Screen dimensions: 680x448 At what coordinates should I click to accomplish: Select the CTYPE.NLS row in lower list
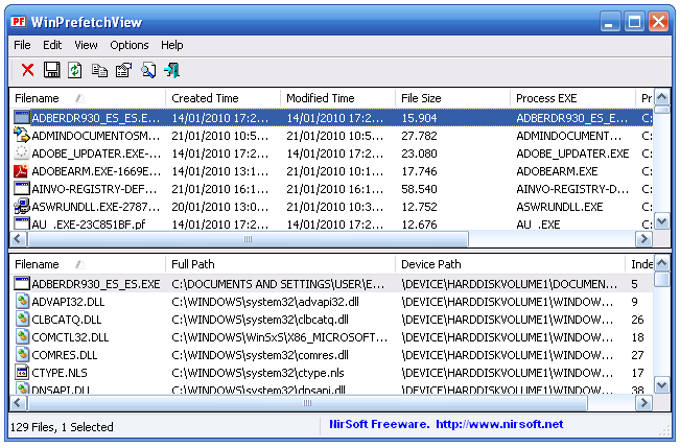[332, 373]
